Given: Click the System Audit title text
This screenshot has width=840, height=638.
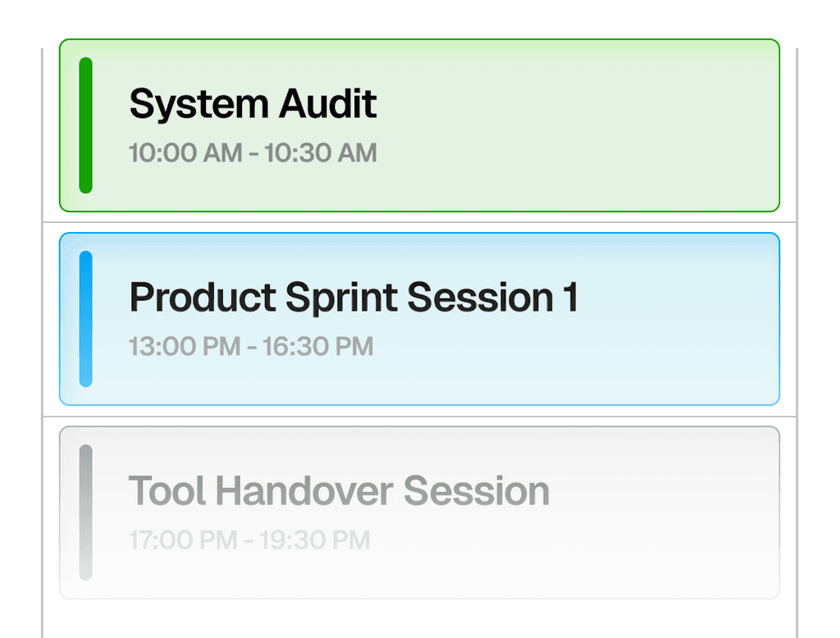Looking at the screenshot, I should [253, 104].
